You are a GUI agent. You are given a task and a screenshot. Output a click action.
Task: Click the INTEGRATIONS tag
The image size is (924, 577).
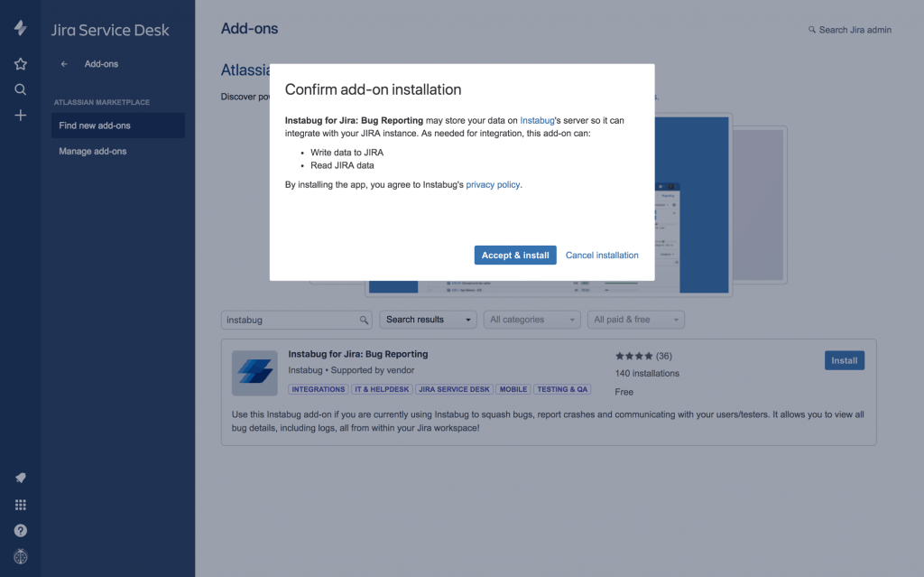319,389
